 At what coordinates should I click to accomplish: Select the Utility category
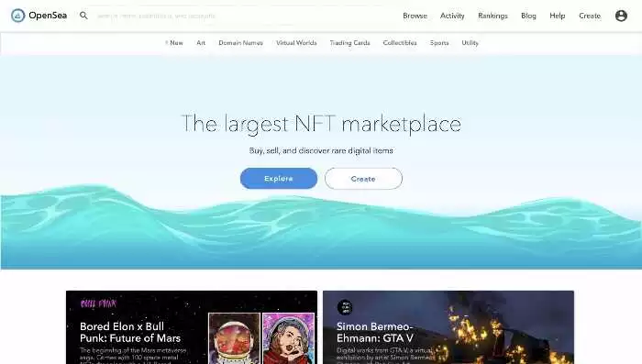[470, 42]
